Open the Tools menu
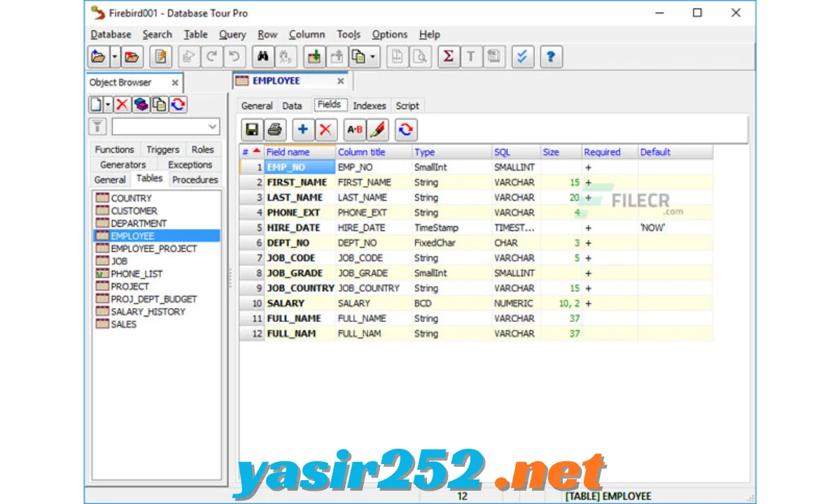840x504 pixels. pyautogui.click(x=349, y=34)
